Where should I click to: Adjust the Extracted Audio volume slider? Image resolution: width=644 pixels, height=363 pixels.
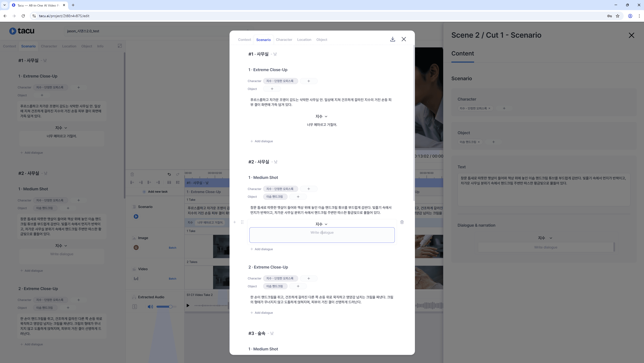click(166, 307)
